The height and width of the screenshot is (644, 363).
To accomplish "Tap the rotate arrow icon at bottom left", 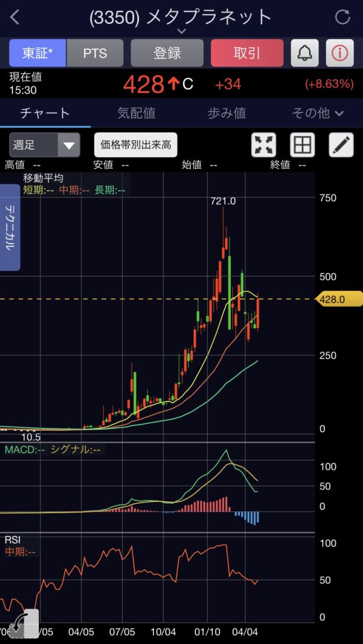I will 24,623.
